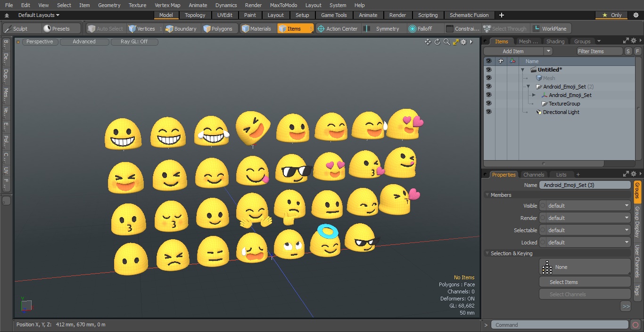Open the Shading tab in the Items panel
Viewport: 644px width, 332px height.
click(555, 41)
